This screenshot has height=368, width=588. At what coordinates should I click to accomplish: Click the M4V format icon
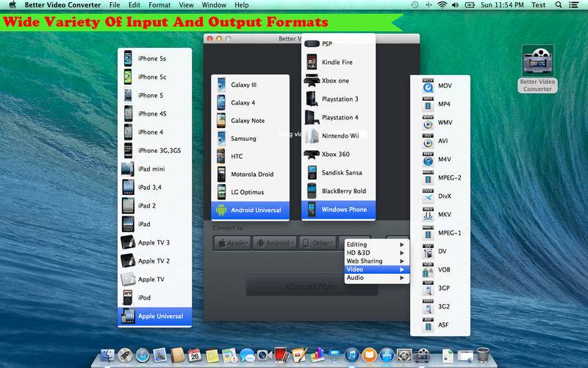point(428,159)
